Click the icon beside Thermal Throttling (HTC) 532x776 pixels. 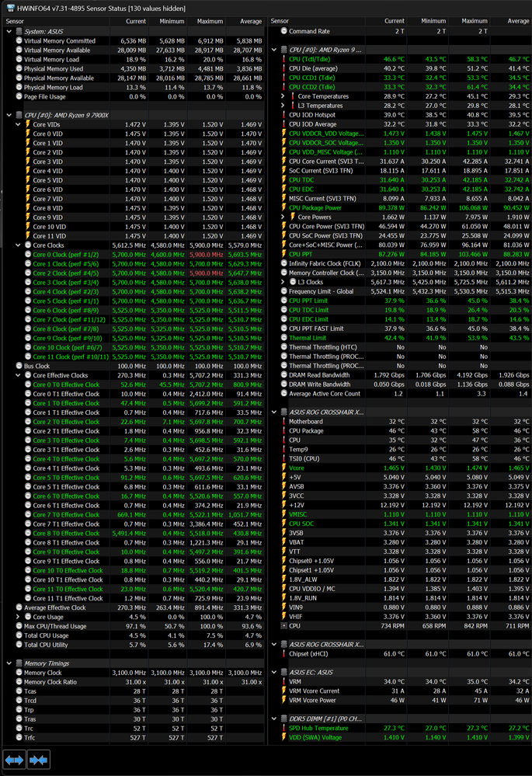tap(284, 347)
